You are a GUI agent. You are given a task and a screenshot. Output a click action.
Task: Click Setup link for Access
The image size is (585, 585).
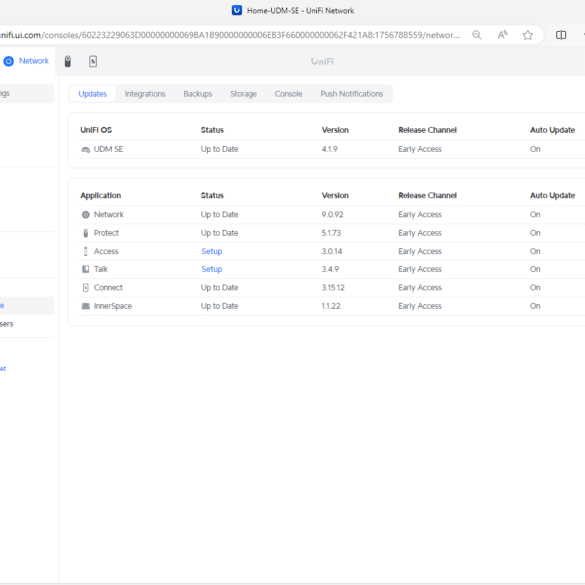[x=212, y=251]
